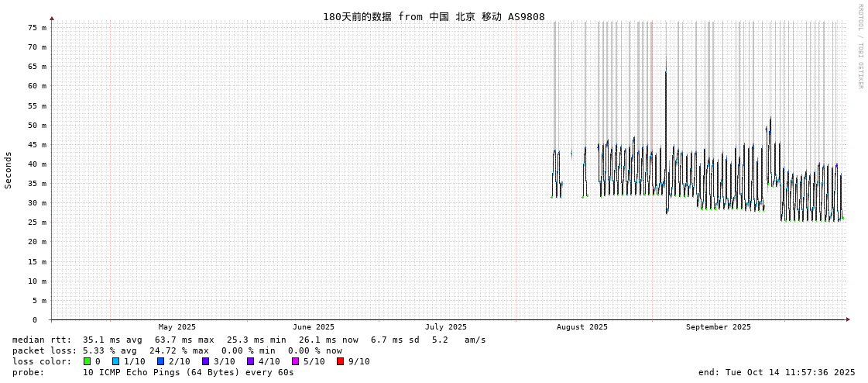Click the end timestamp Tue Oct 14 text
Screen dimensions: 868x383
777,372
